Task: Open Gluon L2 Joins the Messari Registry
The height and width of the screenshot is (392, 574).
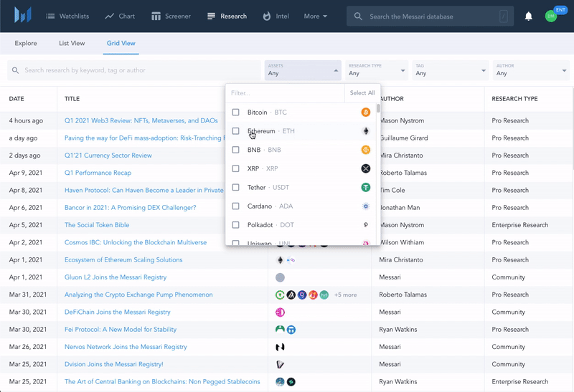Action: (x=116, y=277)
